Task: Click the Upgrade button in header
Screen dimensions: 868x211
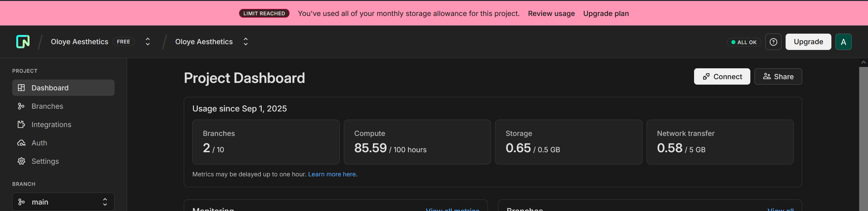Action: [808, 42]
